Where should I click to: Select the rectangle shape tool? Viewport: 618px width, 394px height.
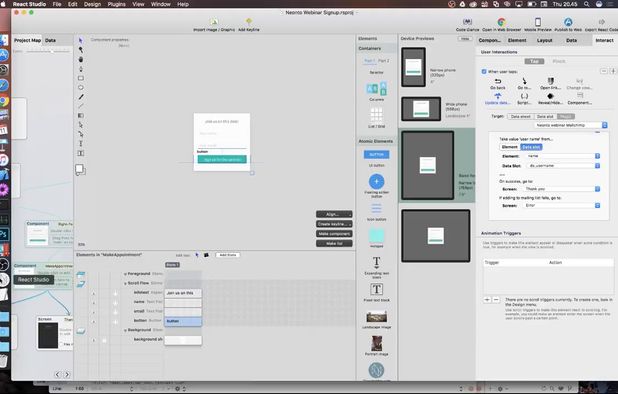coord(81,78)
